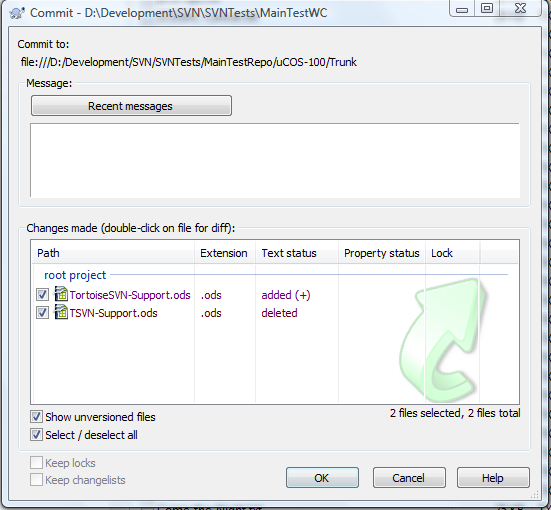This screenshot has width=551, height=510.
Task: Cancel the commit dialog
Action: [x=409, y=478]
